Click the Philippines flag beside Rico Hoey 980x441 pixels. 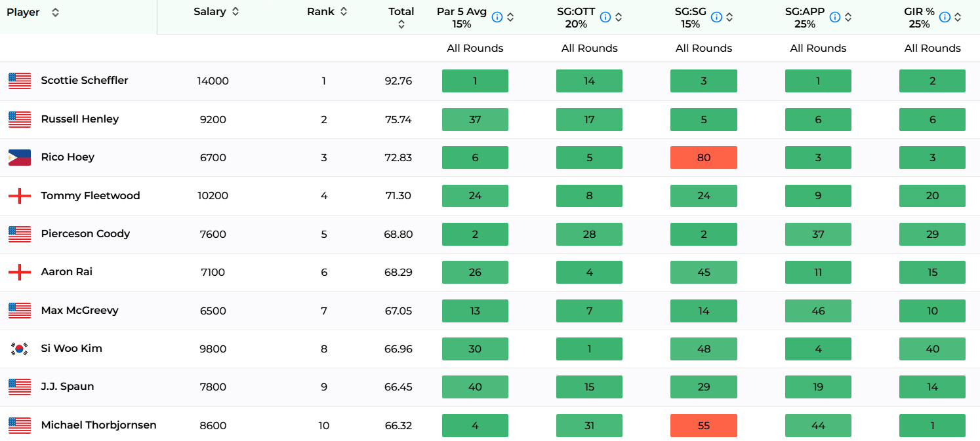click(20, 158)
